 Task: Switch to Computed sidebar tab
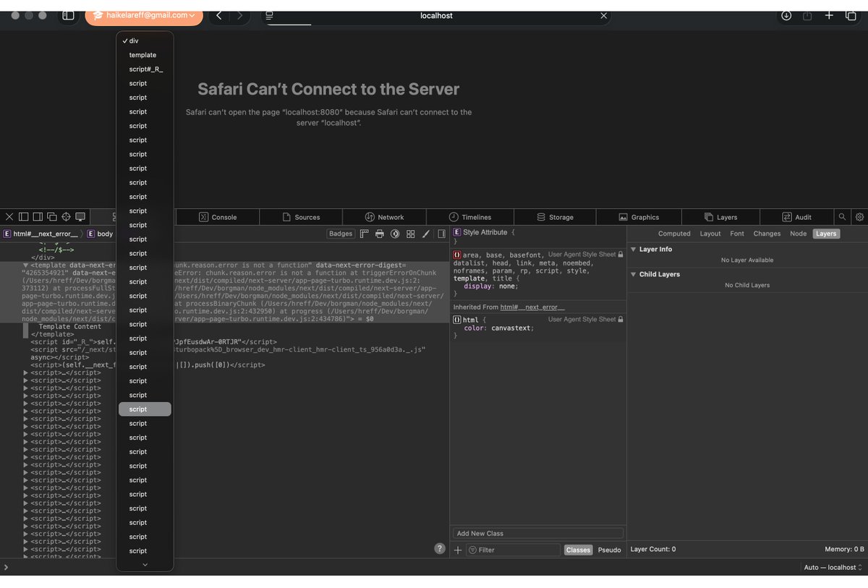point(674,234)
